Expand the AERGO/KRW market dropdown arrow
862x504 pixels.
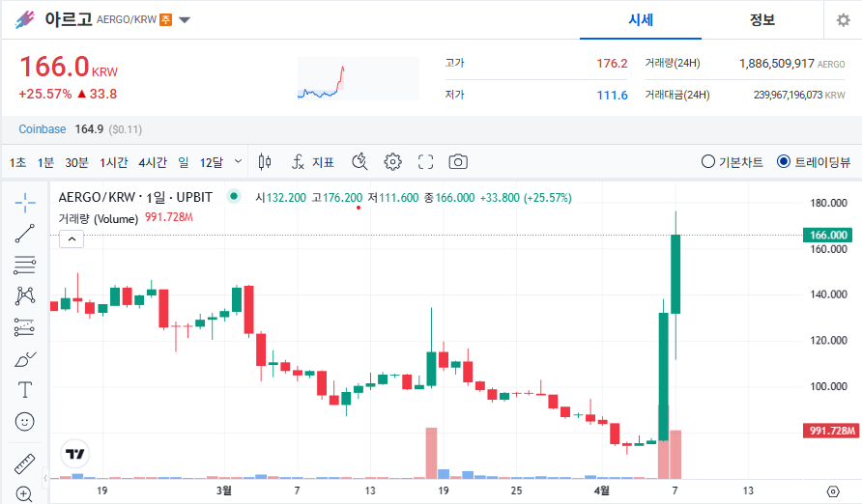185,20
